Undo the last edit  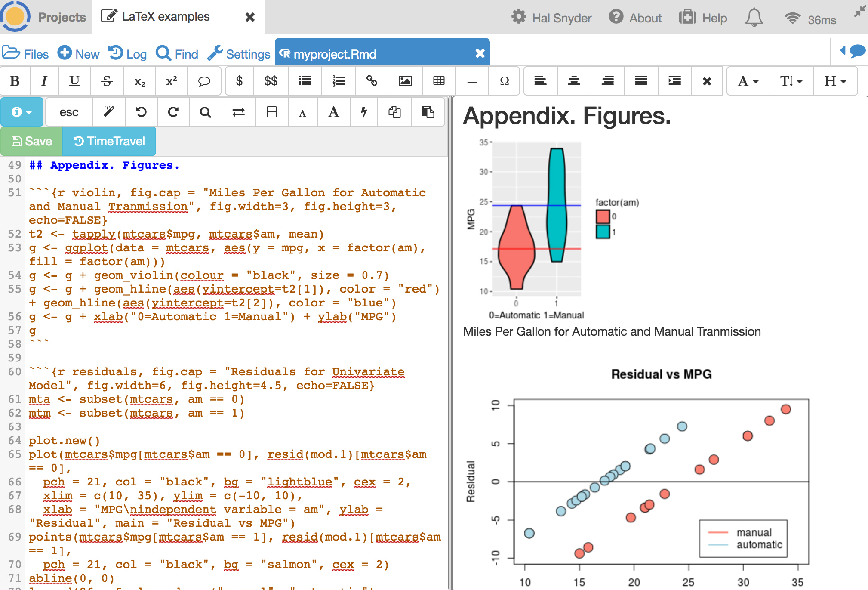141,112
